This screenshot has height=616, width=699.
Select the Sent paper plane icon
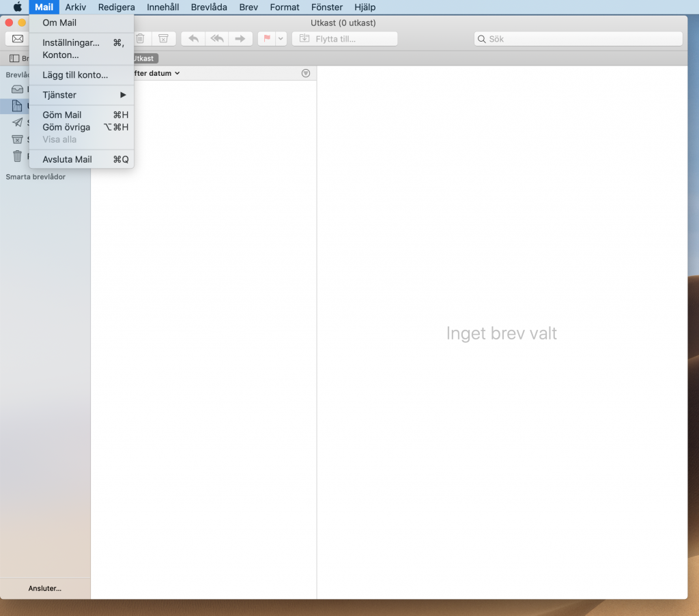click(x=17, y=122)
